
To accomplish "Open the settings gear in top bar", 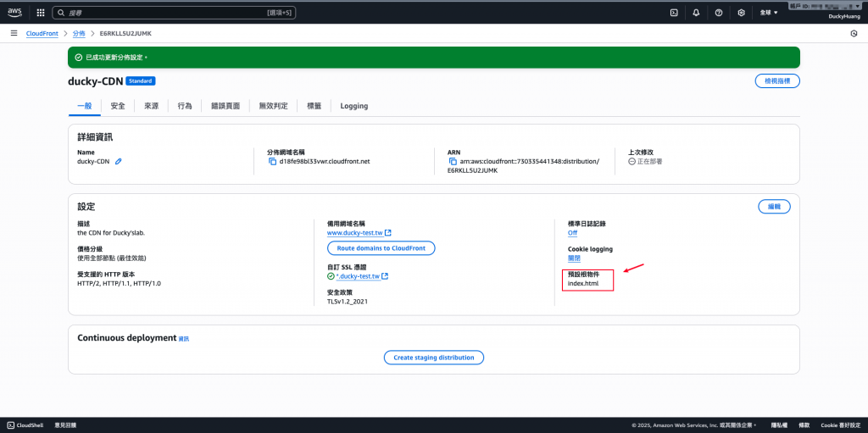I will click(741, 12).
